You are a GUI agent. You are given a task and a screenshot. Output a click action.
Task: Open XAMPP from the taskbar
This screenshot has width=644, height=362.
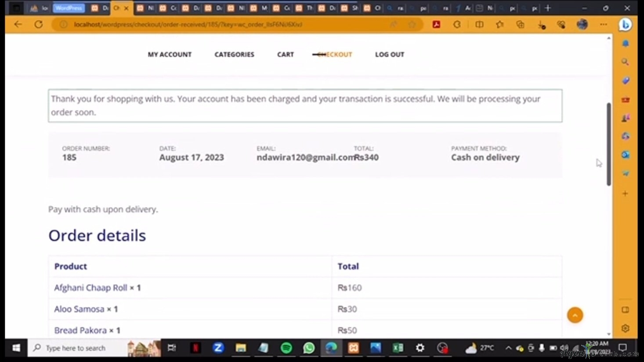pyautogui.click(x=354, y=348)
